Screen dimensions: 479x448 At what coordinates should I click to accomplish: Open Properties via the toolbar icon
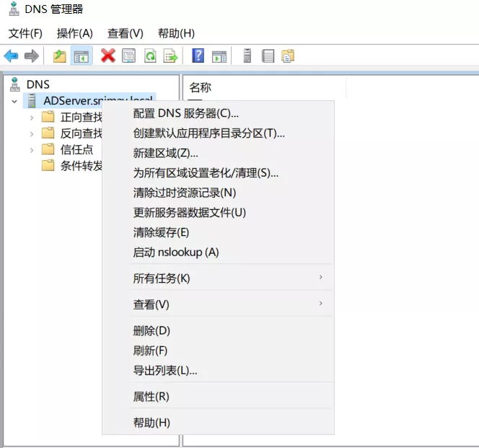(128, 56)
